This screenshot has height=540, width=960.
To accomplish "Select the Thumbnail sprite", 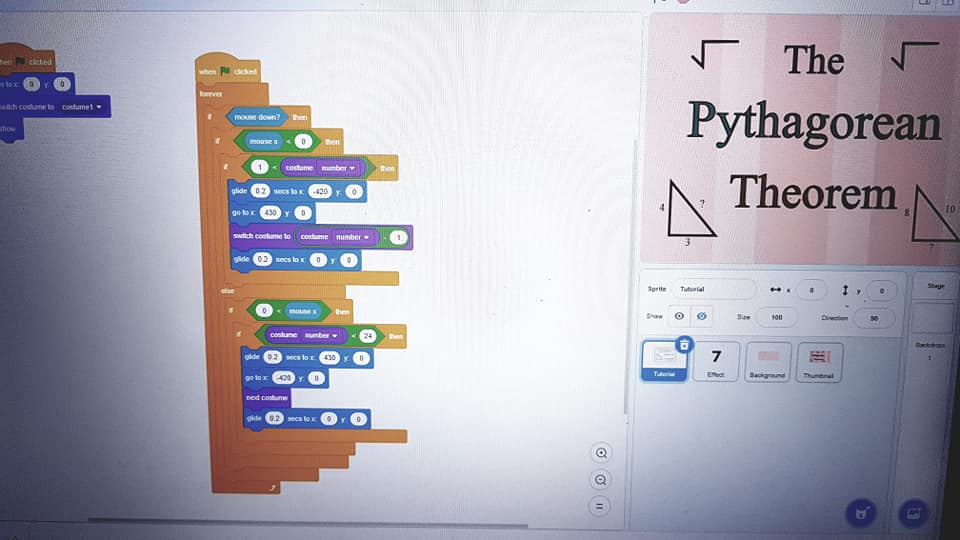I will pos(819,362).
